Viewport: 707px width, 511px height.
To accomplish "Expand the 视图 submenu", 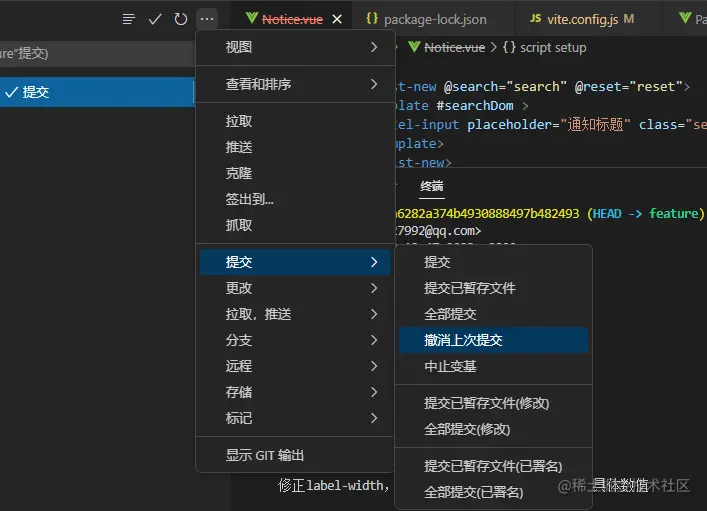I will (295, 47).
